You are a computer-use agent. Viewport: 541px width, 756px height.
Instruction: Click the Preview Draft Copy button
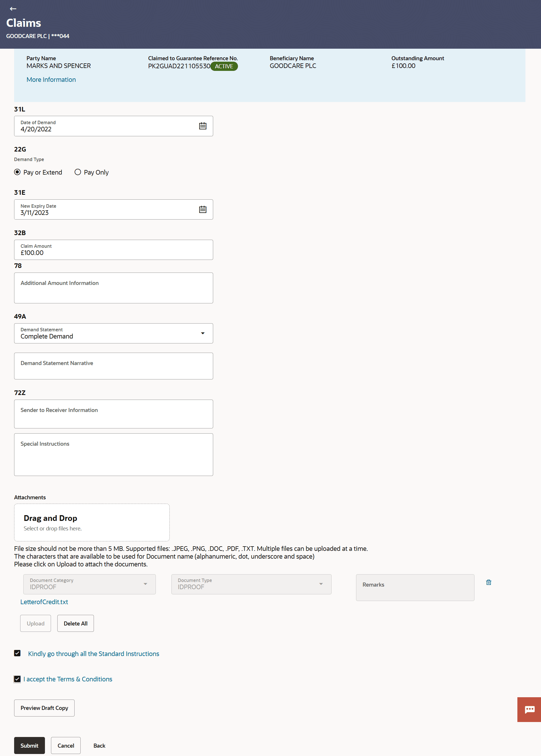click(44, 708)
